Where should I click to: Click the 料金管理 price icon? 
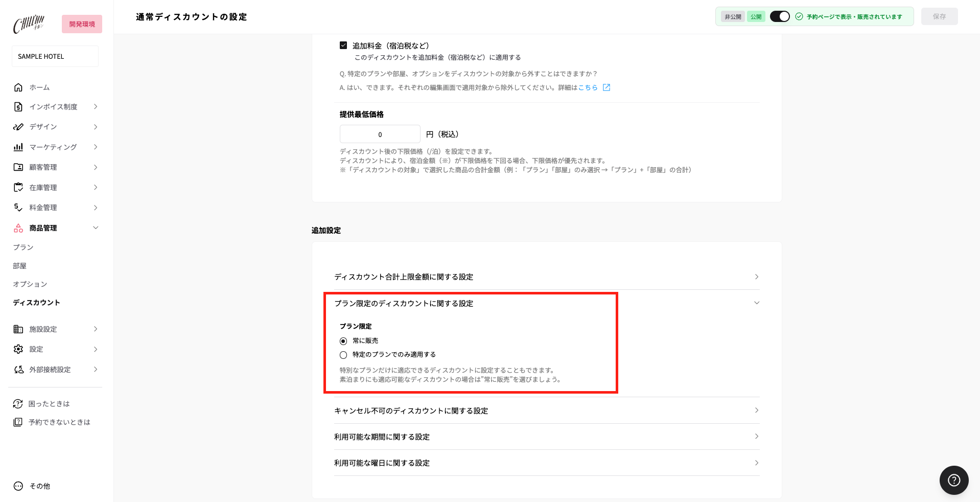tap(18, 208)
